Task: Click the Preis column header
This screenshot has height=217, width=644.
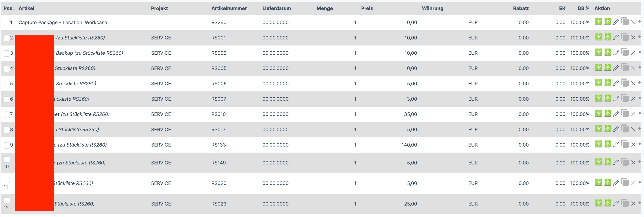Action: click(x=367, y=8)
